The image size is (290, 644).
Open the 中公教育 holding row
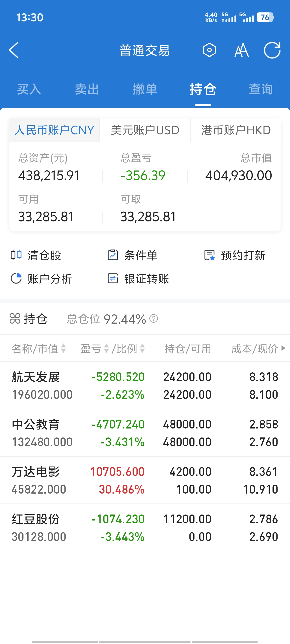click(145, 433)
